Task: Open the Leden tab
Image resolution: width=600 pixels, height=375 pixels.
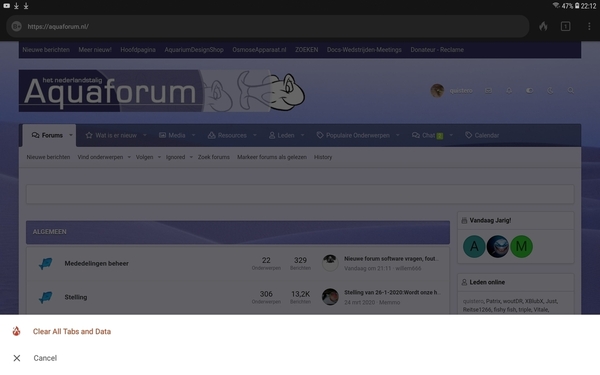Action: tap(282, 135)
